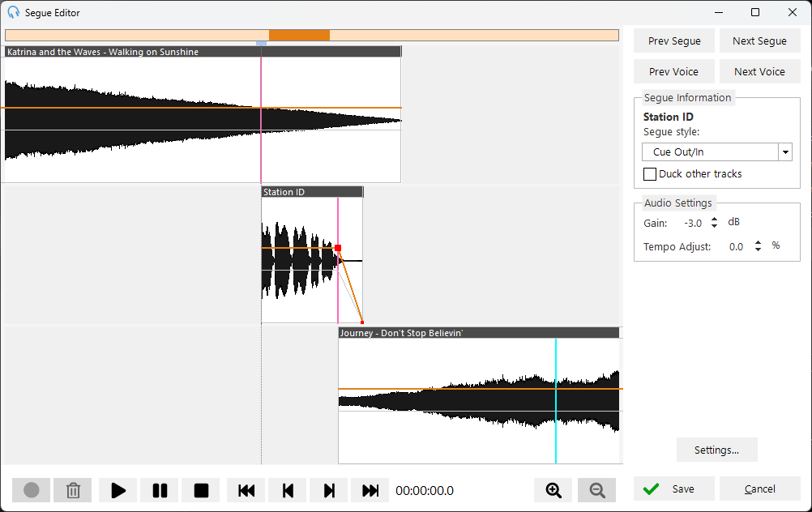The height and width of the screenshot is (512, 812).
Task: Pause playback
Action: (x=160, y=490)
